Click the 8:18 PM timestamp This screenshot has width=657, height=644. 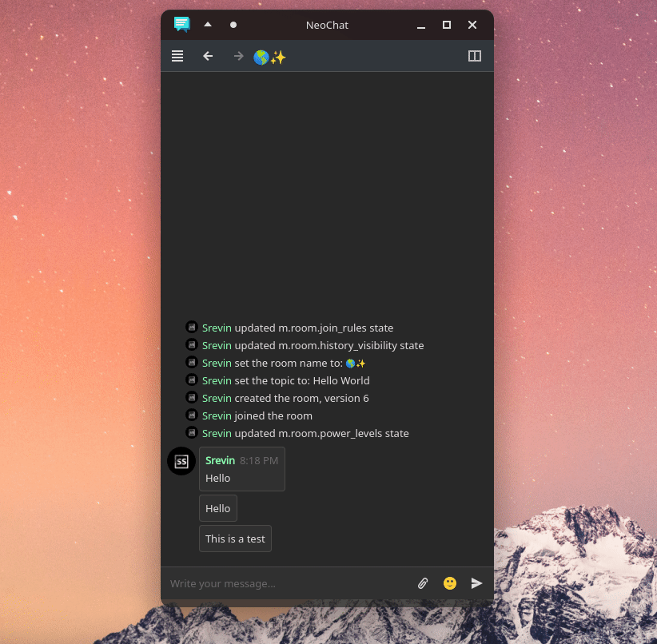point(259,461)
